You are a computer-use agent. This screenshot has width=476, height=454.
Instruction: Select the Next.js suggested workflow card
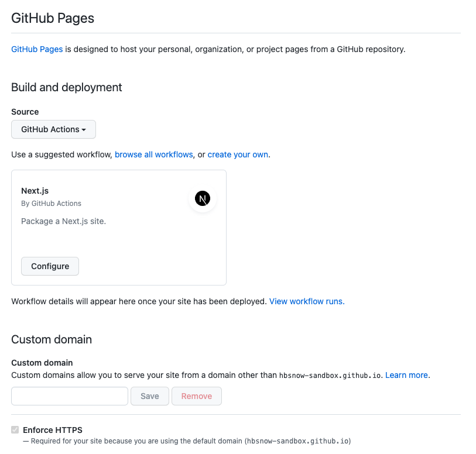(x=119, y=227)
